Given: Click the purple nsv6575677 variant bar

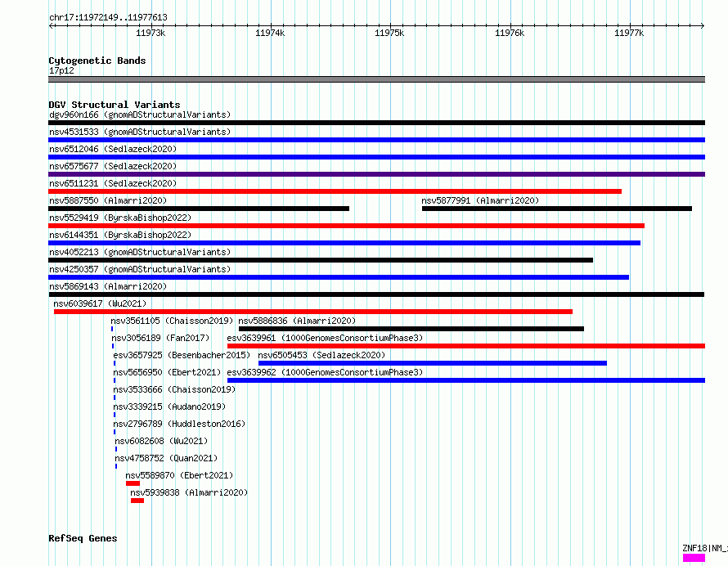Looking at the screenshot, I should 376,174.
